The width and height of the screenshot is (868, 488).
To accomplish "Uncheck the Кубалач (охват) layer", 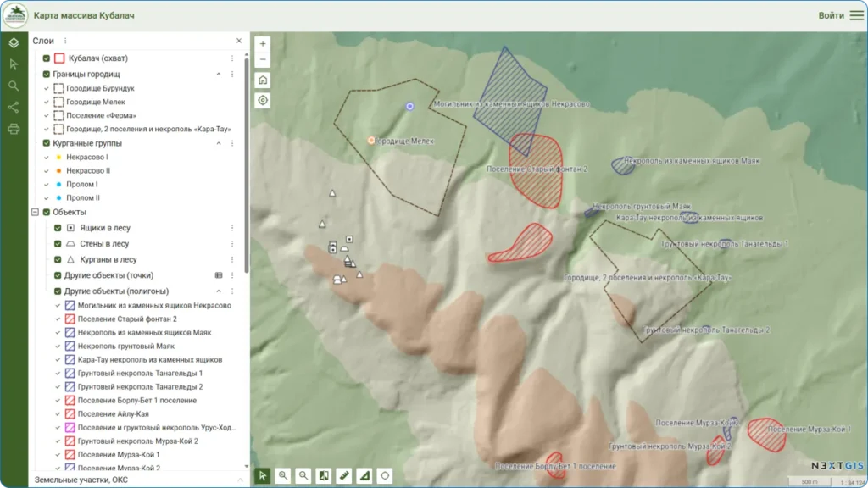I will click(x=47, y=58).
